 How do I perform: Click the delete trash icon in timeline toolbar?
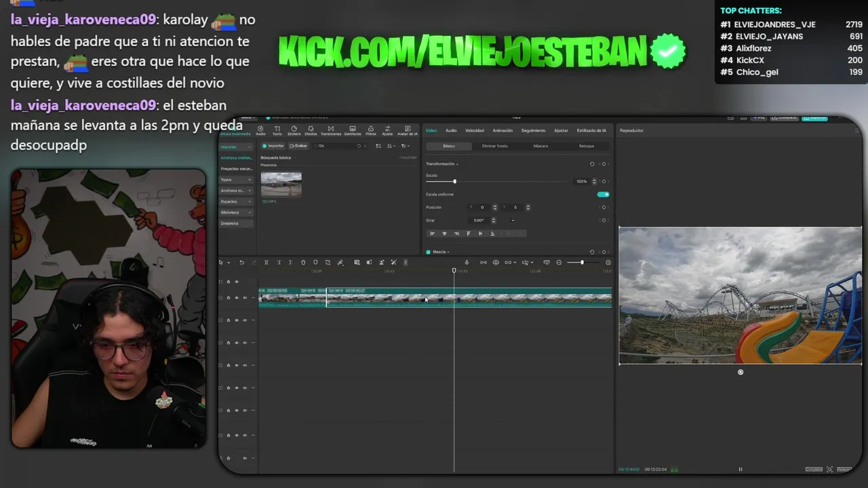(x=303, y=262)
